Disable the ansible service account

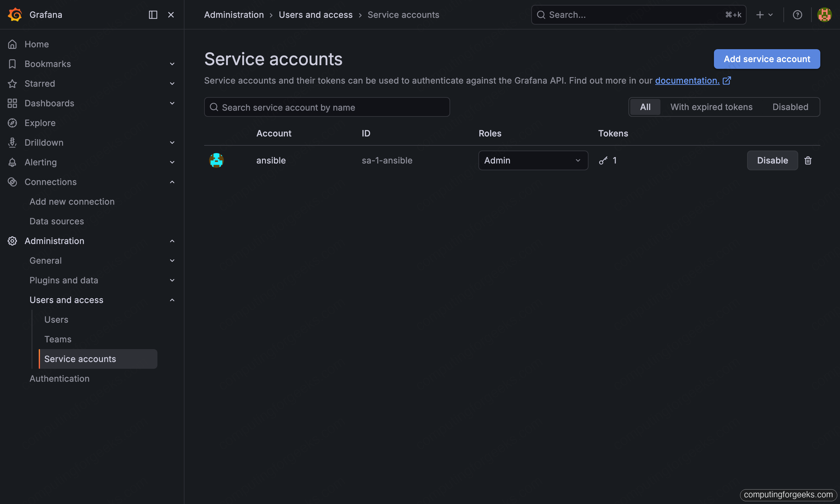click(772, 160)
